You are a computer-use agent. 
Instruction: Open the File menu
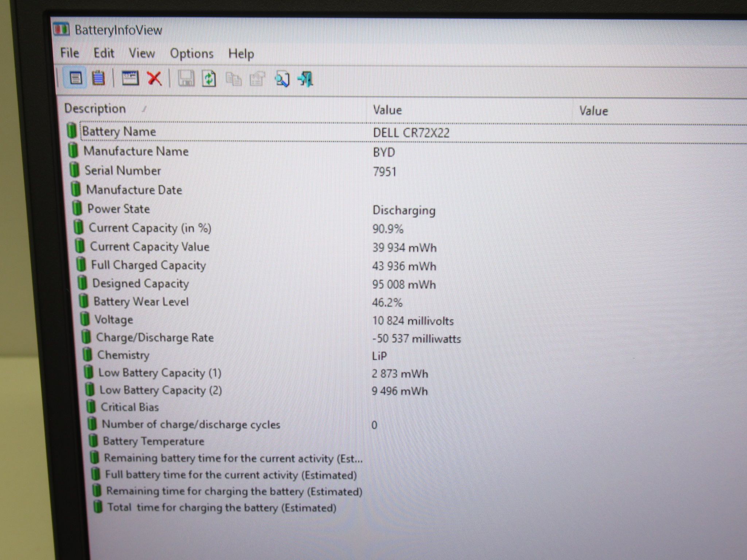70,53
